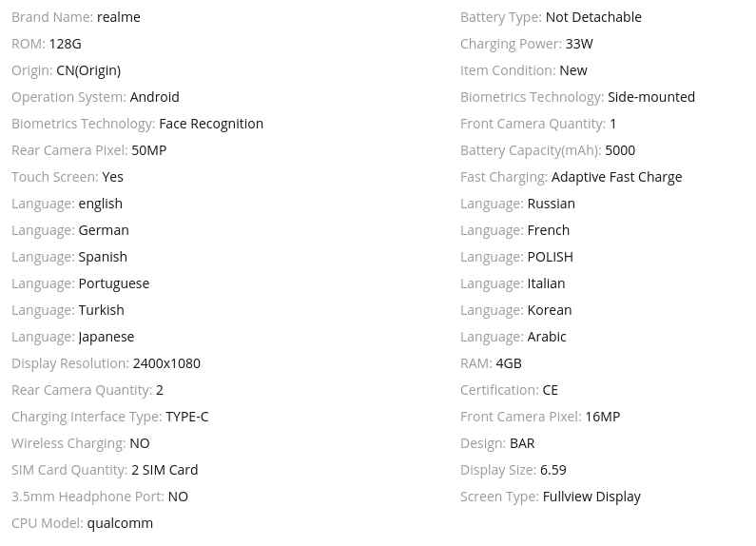Click the CN(Origin) origin text
This screenshot has width=756, height=546.
coord(88,70)
